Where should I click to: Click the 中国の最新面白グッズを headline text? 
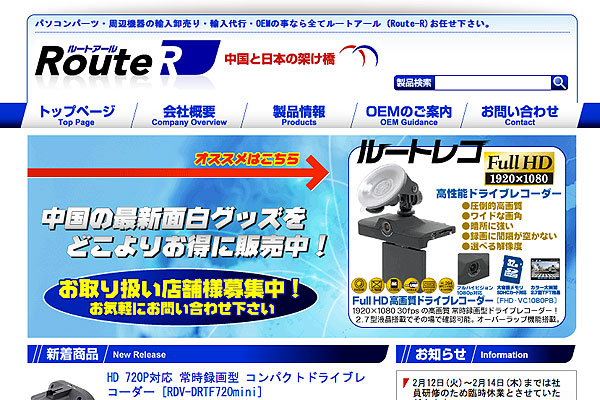[174, 219]
